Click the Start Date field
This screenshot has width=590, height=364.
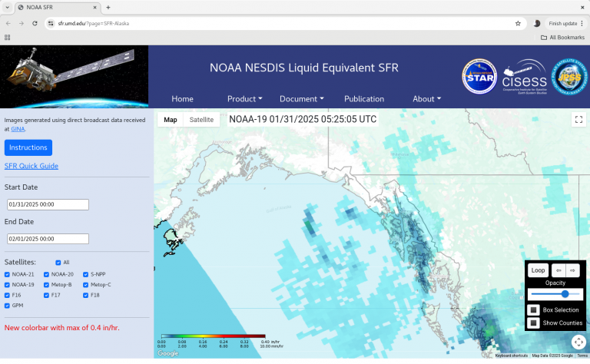(x=48, y=204)
